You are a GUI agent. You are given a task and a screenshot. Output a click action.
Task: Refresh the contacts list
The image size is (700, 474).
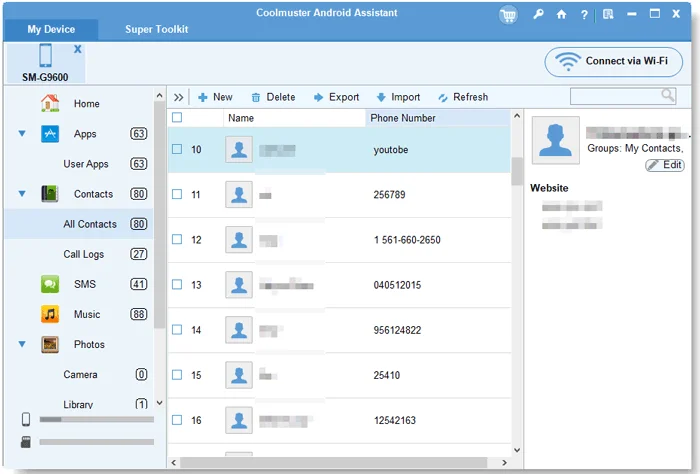(x=463, y=97)
